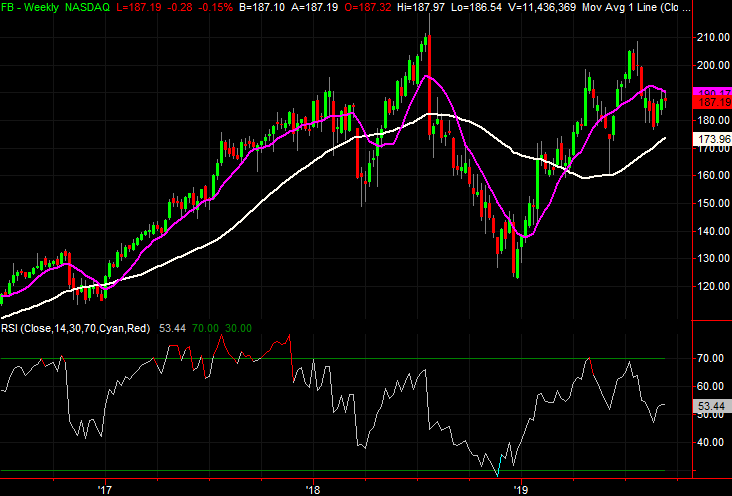Select the Mov Avg 1 Line indicator label

coord(636,7)
